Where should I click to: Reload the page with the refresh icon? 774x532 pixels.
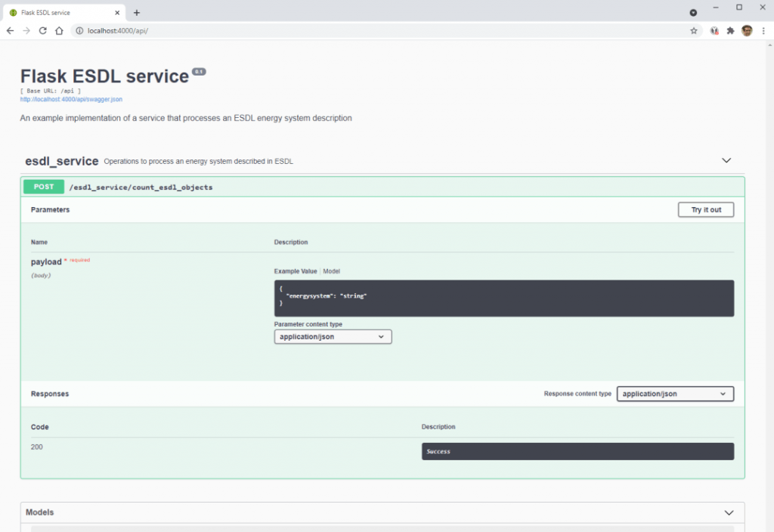43,30
